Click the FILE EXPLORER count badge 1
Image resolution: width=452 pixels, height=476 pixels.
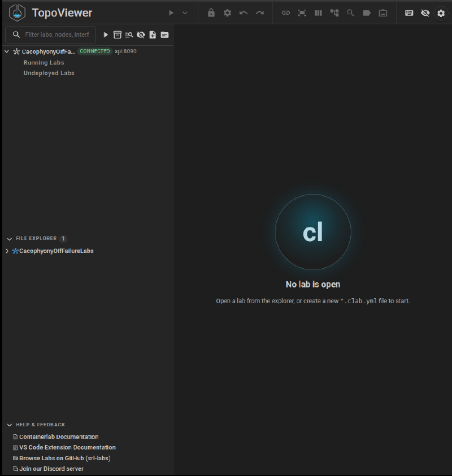click(x=63, y=239)
